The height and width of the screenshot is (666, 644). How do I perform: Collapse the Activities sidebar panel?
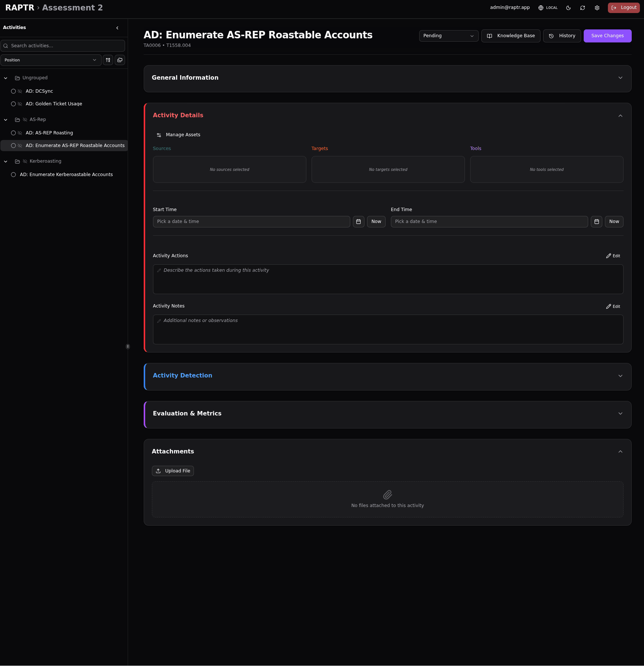[x=117, y=28]
